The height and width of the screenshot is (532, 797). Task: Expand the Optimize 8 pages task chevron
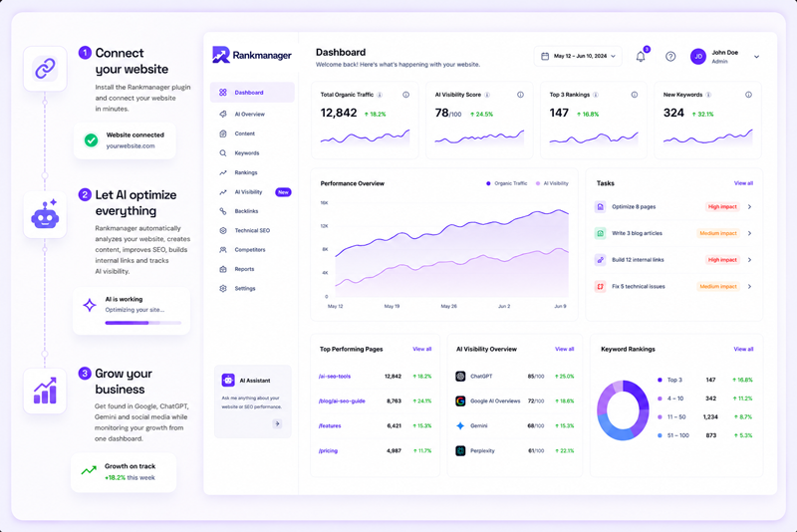click(750, 207)
